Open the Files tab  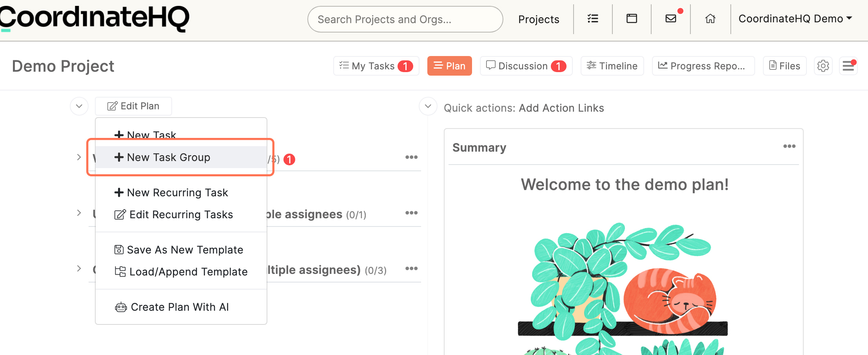pos(784,66)
